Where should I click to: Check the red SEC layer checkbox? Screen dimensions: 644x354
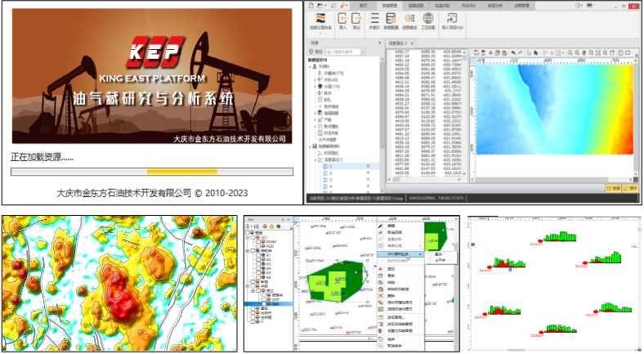[253, 237]
